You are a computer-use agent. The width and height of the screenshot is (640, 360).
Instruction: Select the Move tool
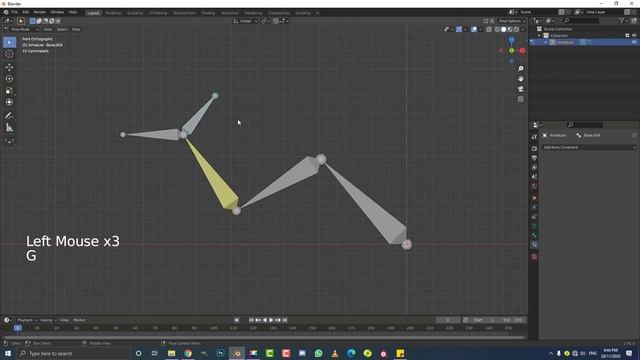pos(9,67)
